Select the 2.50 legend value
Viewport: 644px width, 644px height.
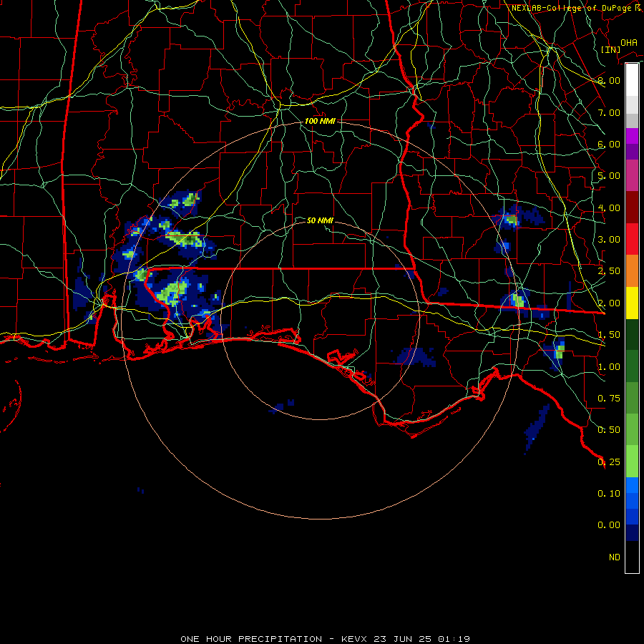coord(609,271)
